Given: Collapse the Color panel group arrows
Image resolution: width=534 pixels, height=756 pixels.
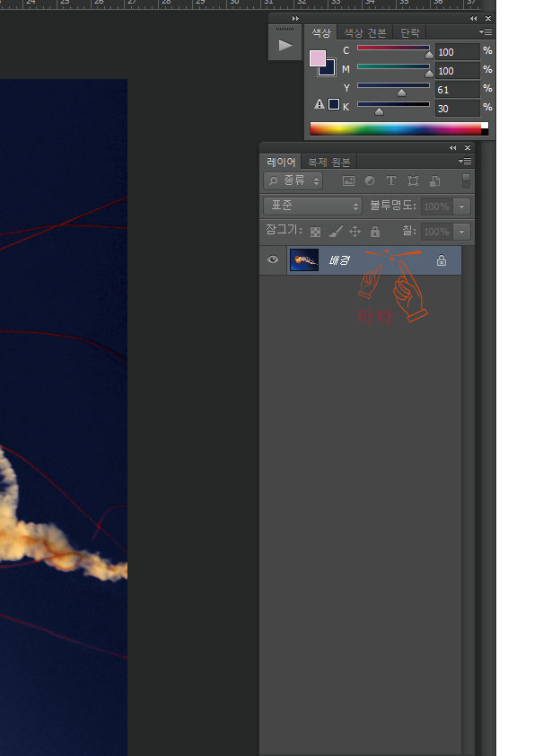Looking at the screenshot, I should point(474,18).
